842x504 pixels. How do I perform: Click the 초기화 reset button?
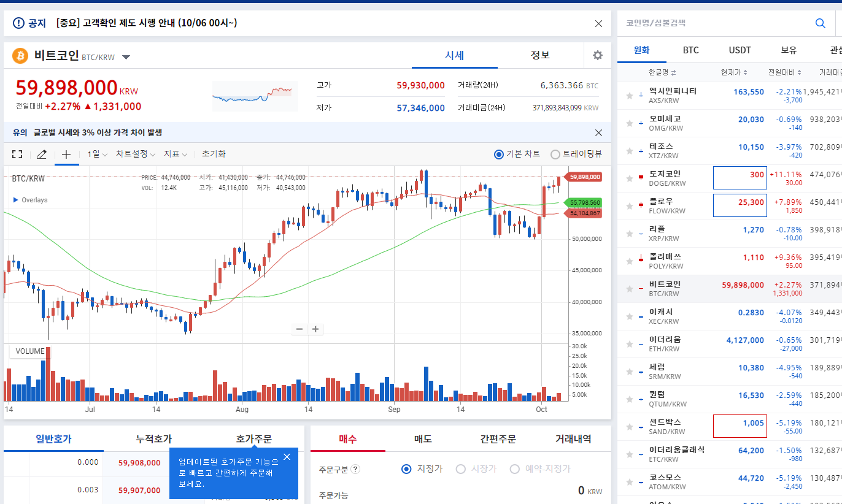pyautogui.click(x=214, y=154)
